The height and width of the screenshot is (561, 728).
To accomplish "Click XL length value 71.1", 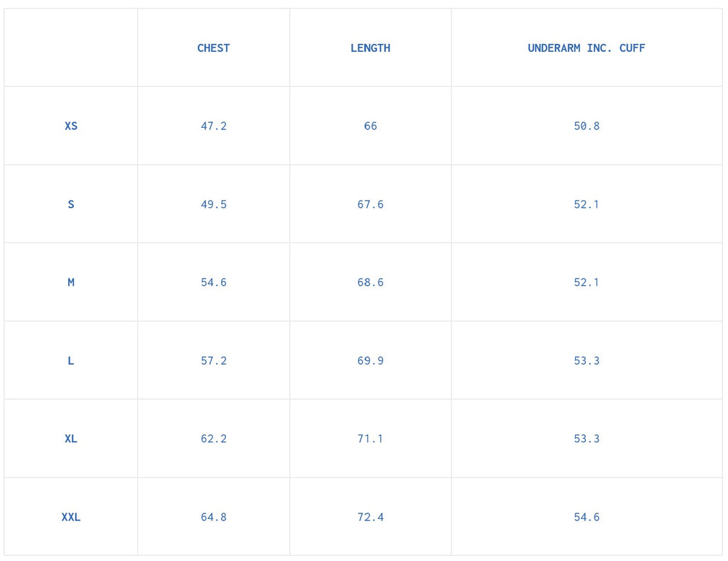I will point(370,439).
